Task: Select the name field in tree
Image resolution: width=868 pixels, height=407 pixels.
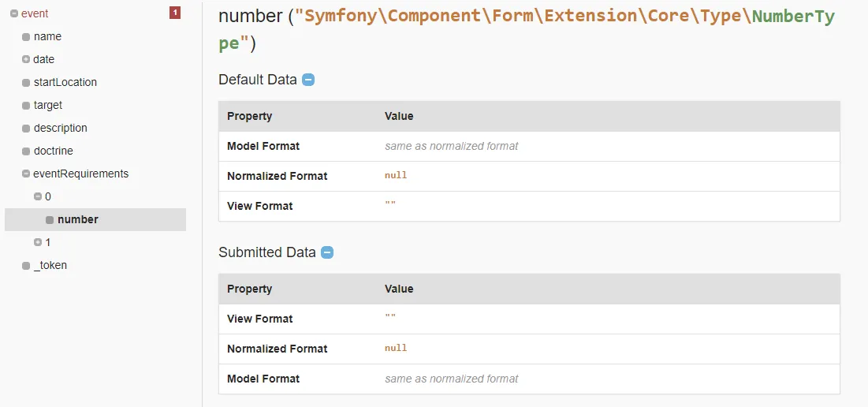Action: click(47, 36)
